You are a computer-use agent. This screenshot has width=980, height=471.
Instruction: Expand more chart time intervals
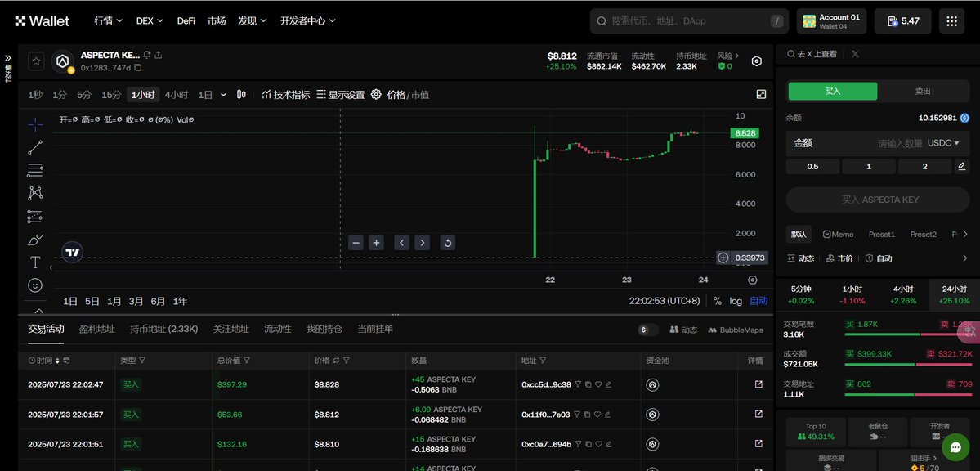click(x=224, y=95)
